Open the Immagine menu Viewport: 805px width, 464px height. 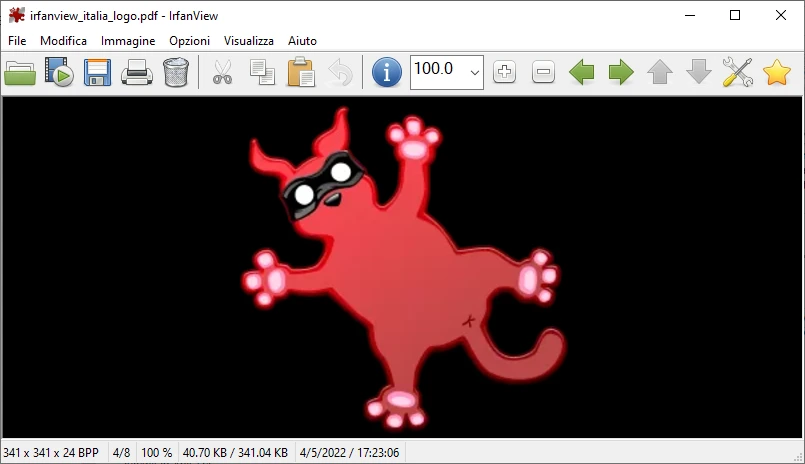point(128,41)
